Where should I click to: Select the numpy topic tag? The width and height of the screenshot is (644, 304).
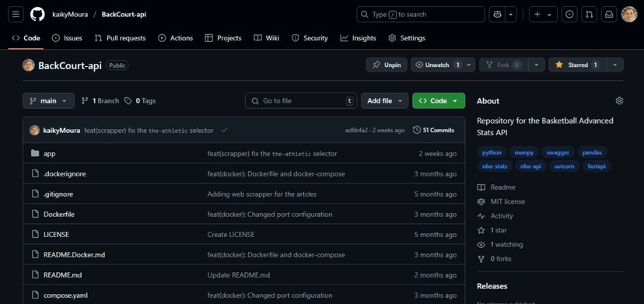[x=524, y=152]
